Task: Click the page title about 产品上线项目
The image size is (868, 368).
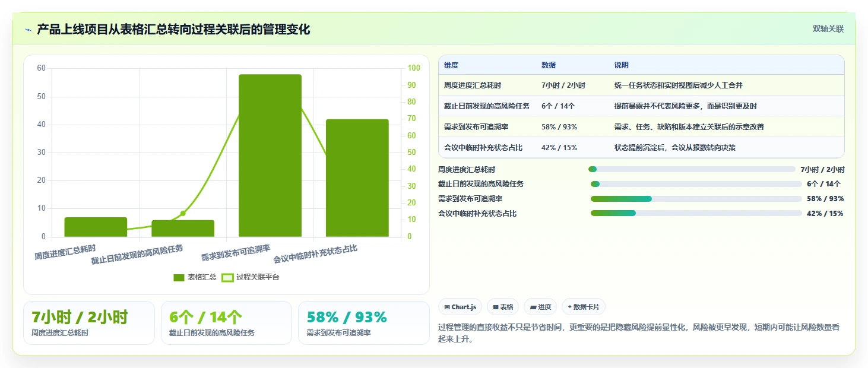Action: [173, 29]
